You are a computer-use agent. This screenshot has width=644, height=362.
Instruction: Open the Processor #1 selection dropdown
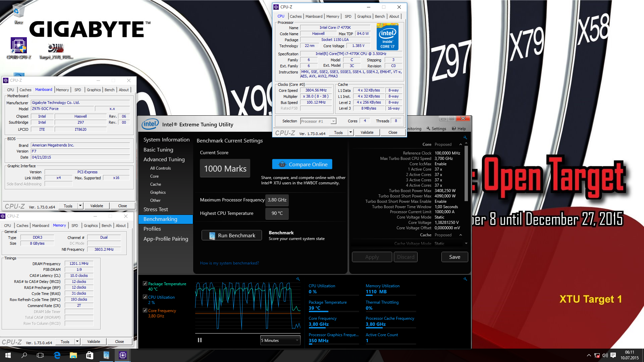(318, 121)
